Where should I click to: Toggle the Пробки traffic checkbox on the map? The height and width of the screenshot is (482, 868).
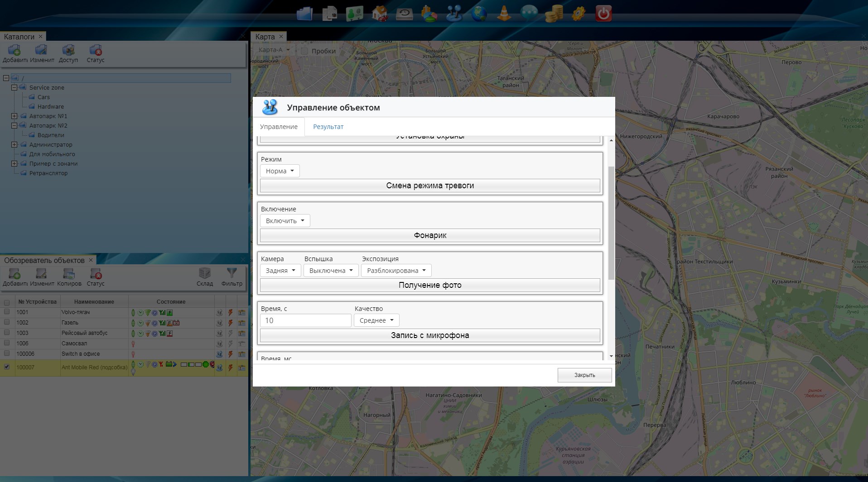[x=305, y=51]
